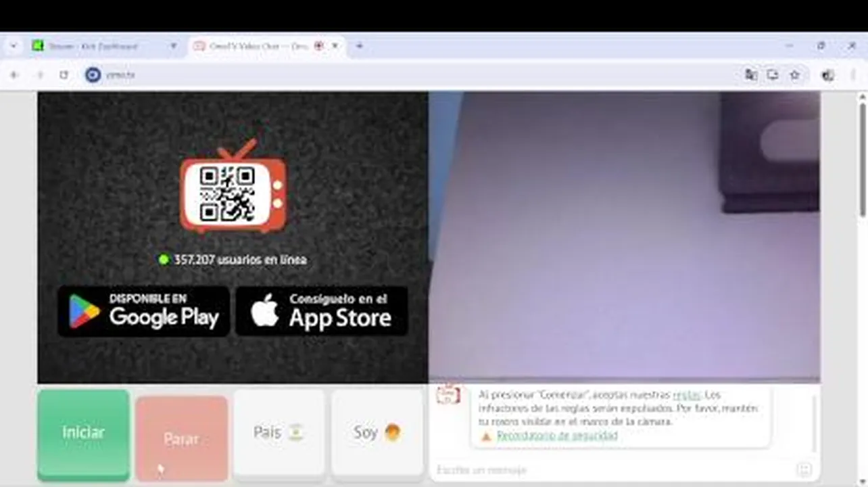The width and height of the screenshot is (868, 487).
Task: Click the warning triangle icon
Action: pos(485,436)
